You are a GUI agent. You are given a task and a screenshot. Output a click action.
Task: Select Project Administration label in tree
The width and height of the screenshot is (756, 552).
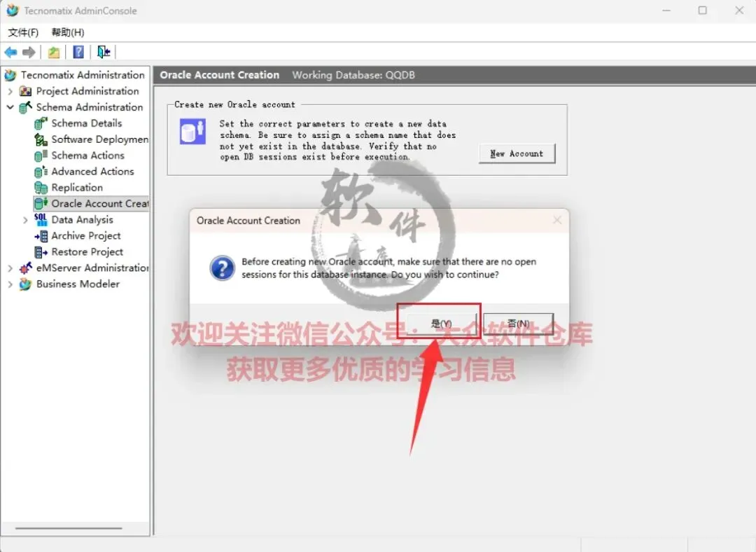[x=87, y=91]
